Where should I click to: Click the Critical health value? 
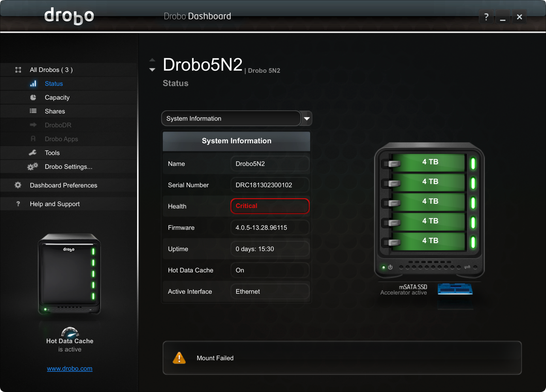[270, 206]
